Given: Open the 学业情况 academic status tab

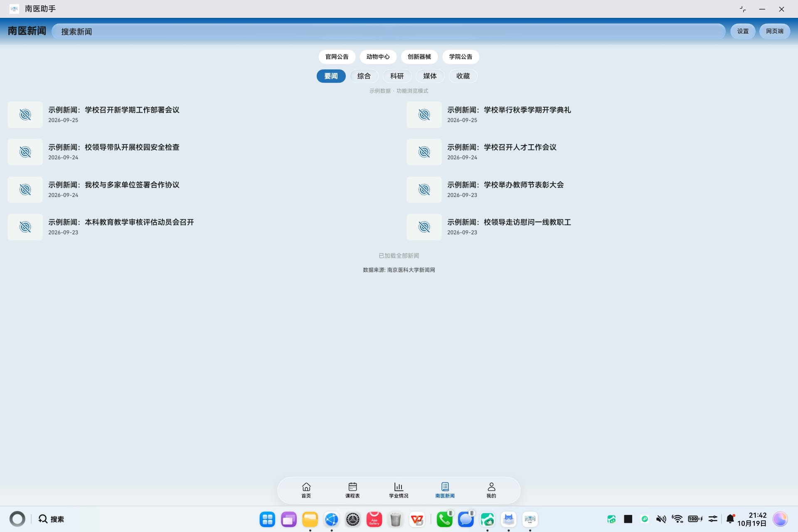Looking at the screenshot, I should coord(399,490).
